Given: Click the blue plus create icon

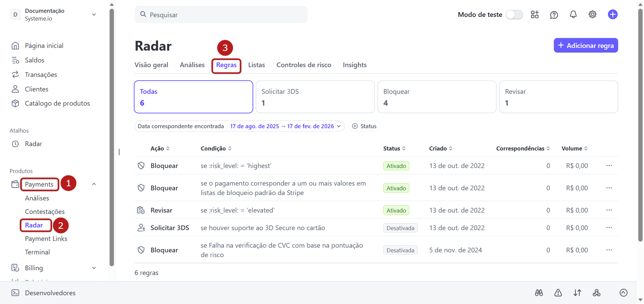Looking at the screenshot, I should [613, 15].
